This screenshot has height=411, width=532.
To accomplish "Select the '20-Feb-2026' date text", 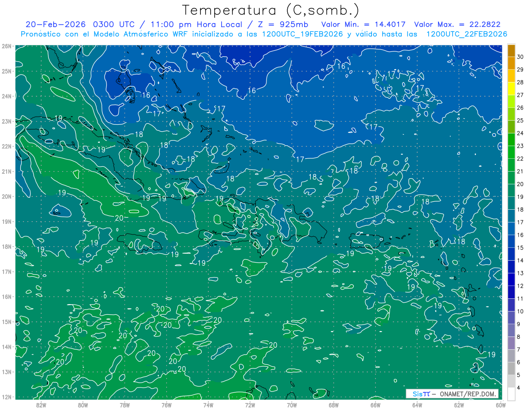I will point(56,24).
